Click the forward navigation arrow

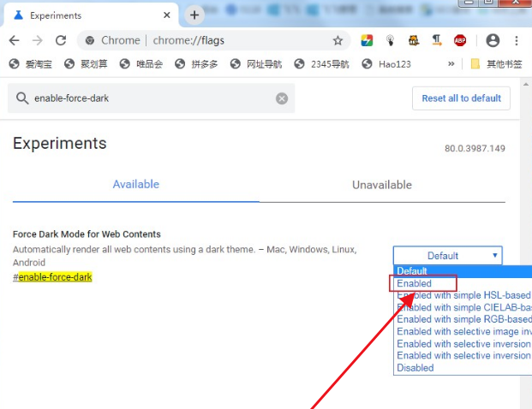point(38,41)
